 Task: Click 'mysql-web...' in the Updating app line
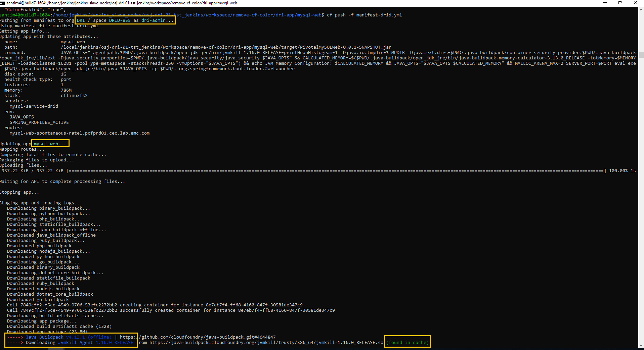tap(50, 144)
